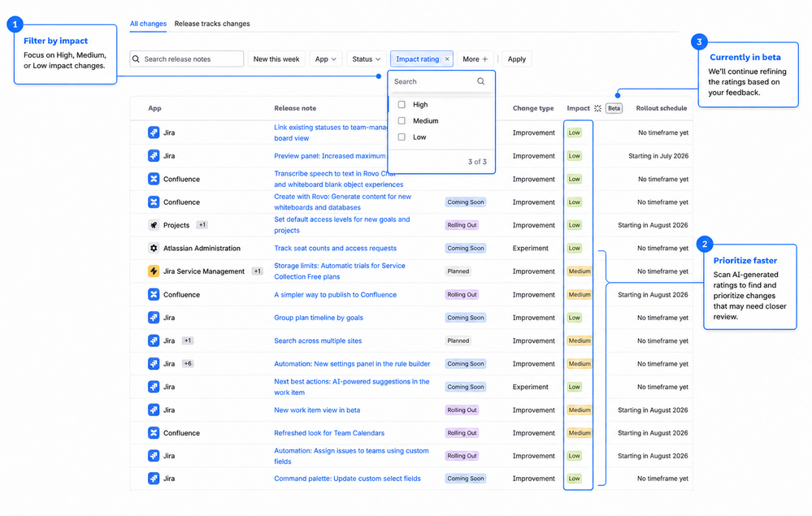Click Planned status in Storage limits row

[458, 271]
